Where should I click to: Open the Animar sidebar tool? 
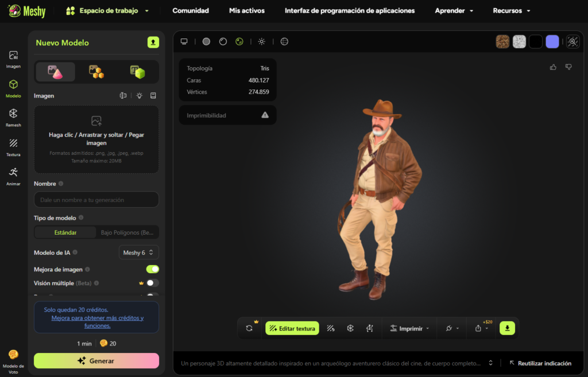13,176
